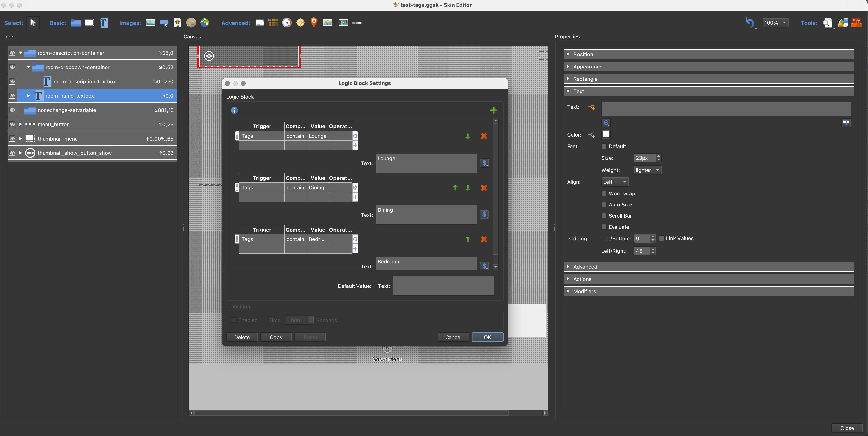The width and height of the screenshot is (868, 436).
Task: Expand the Rectangle properties section
Action: (709, 79)
